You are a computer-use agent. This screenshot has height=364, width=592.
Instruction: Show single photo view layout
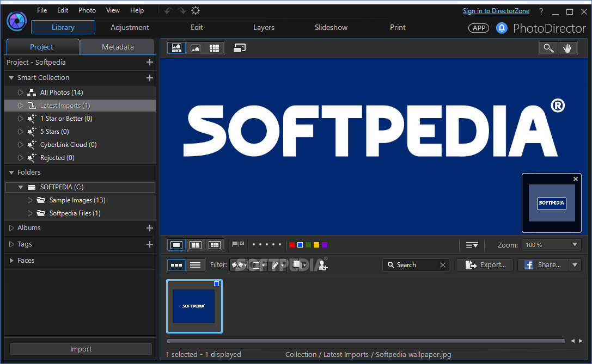click(176, 245)
